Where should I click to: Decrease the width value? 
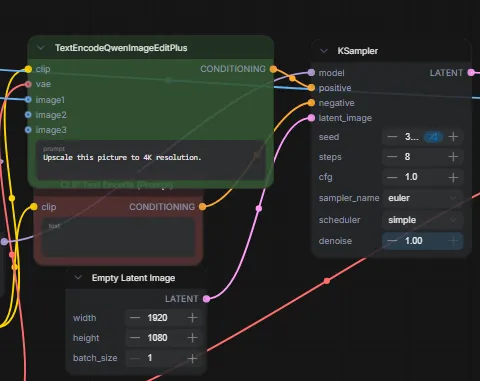pos(135,318)
